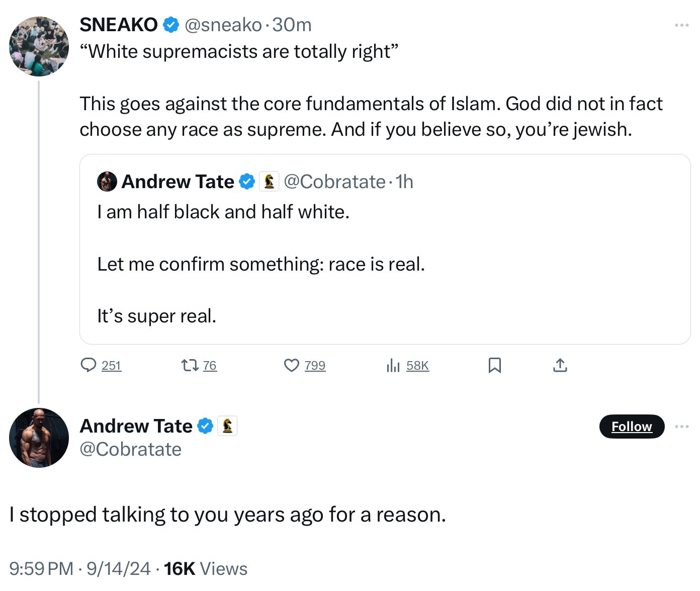Open SNEAKO's profile picture
The image size is (700, 591).
pos(39,47)
